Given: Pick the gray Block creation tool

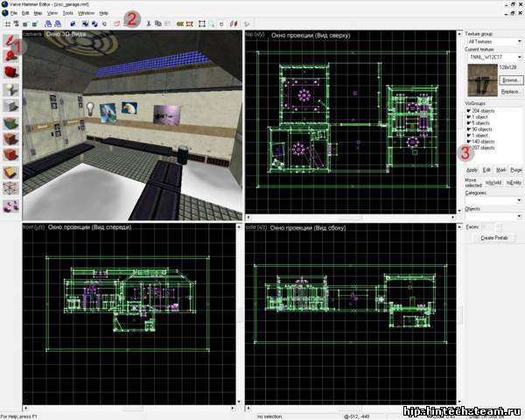Looking at the screenshot, I should point(10,106).
